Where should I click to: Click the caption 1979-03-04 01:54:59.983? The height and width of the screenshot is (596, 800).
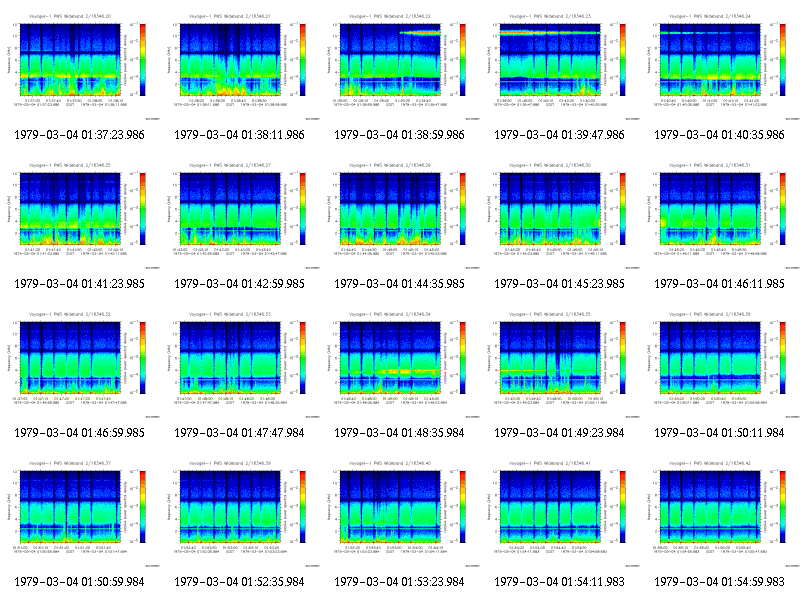(719, 582)
